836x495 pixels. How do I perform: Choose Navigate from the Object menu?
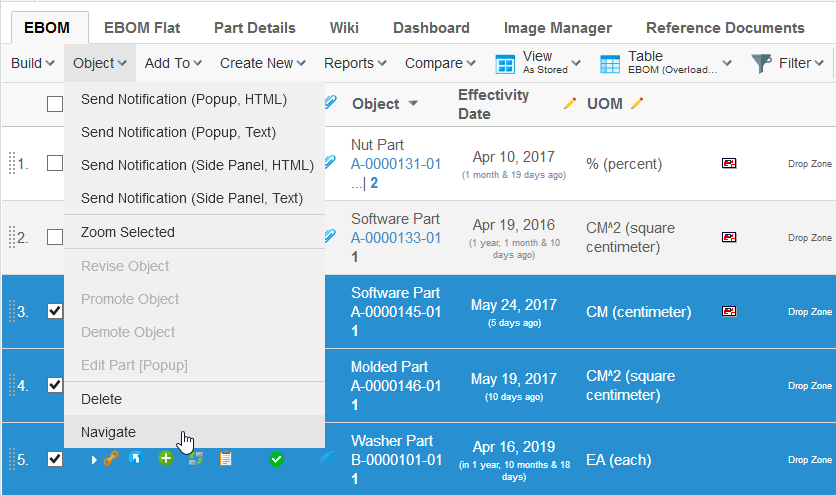click(108, 432)
